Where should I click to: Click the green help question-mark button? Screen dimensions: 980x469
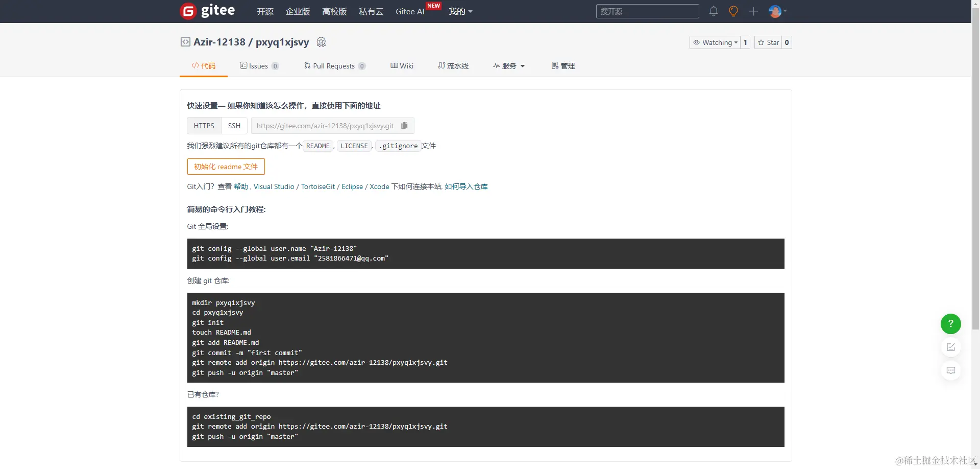point(950,324)
